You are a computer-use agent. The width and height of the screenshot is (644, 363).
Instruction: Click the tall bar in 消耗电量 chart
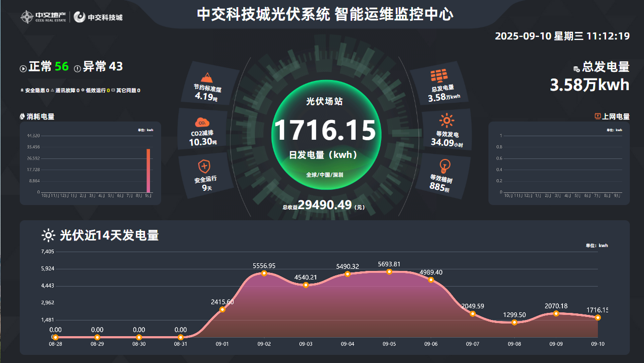tap(148, 171)
